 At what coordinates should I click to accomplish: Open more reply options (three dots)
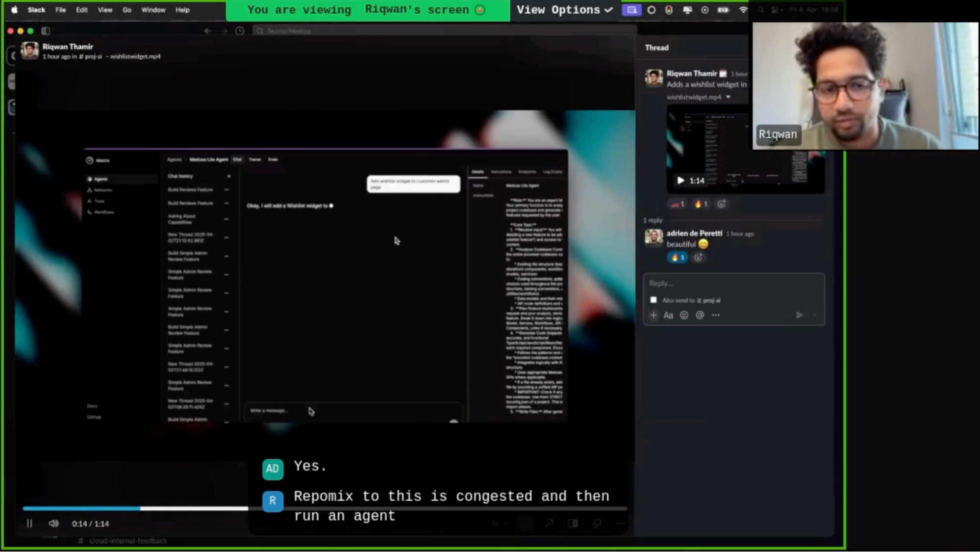pyautogui.click(x=716, y=315)
